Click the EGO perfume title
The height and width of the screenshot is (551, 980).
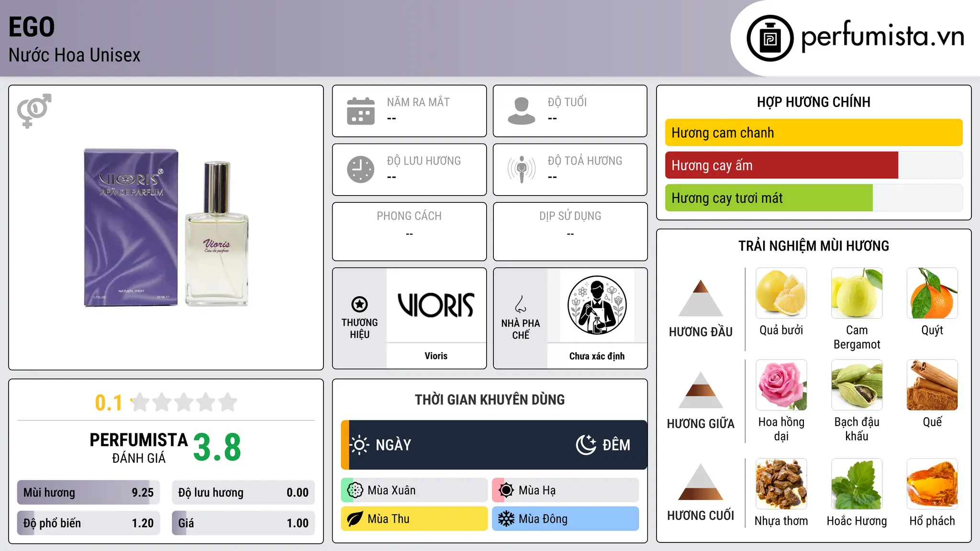(x=32, y=27)
